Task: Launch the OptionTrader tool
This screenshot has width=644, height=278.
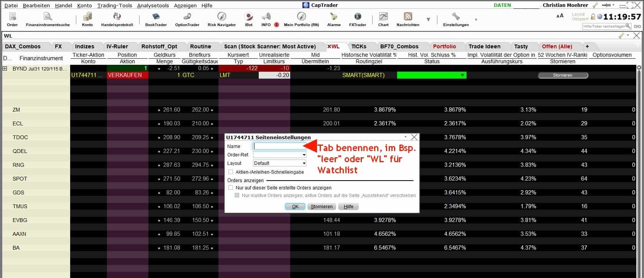Action: pos(187,19)
